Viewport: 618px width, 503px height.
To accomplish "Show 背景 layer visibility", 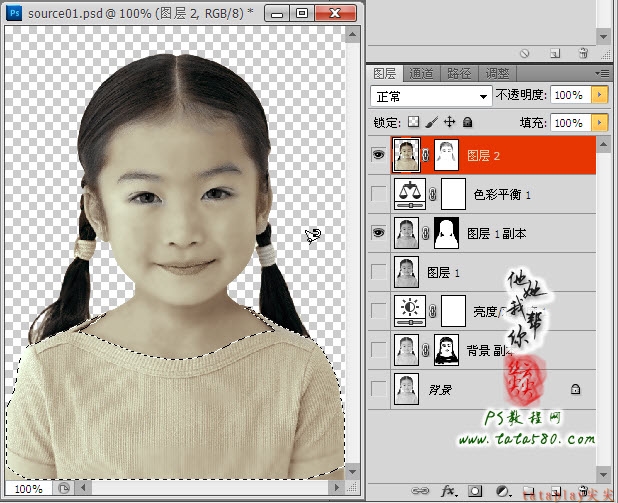I will tap(379, 389).
